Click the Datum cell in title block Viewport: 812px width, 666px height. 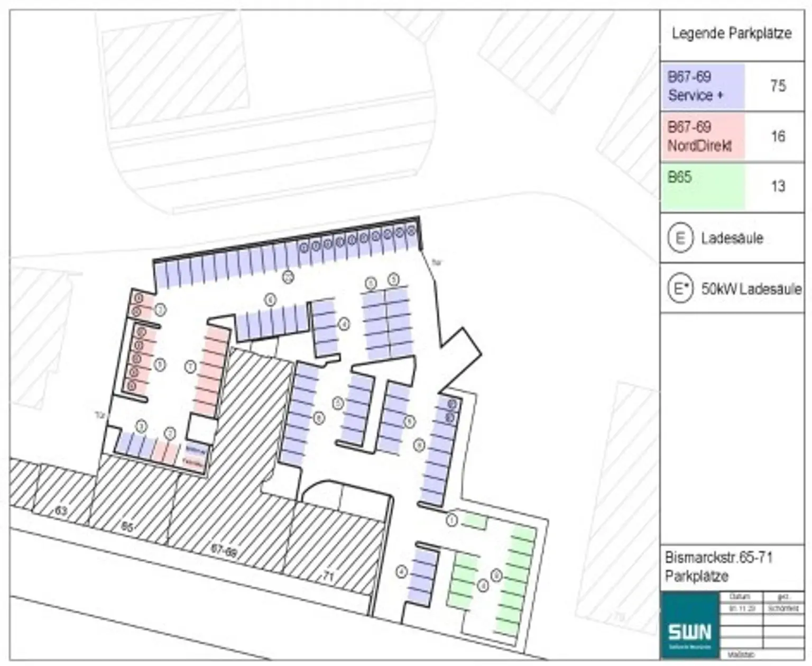pyautogui.click(x=740, y=597)
